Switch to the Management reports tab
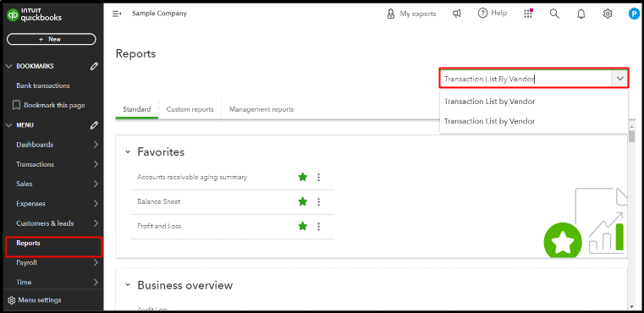Viewport: 644px width, 313px height. 261,109
